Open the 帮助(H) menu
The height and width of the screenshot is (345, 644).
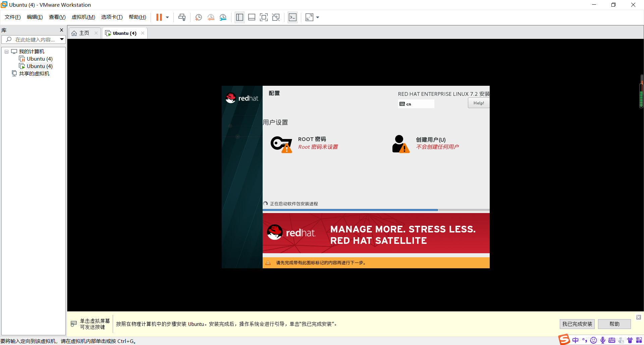click(x=138, y=17)
